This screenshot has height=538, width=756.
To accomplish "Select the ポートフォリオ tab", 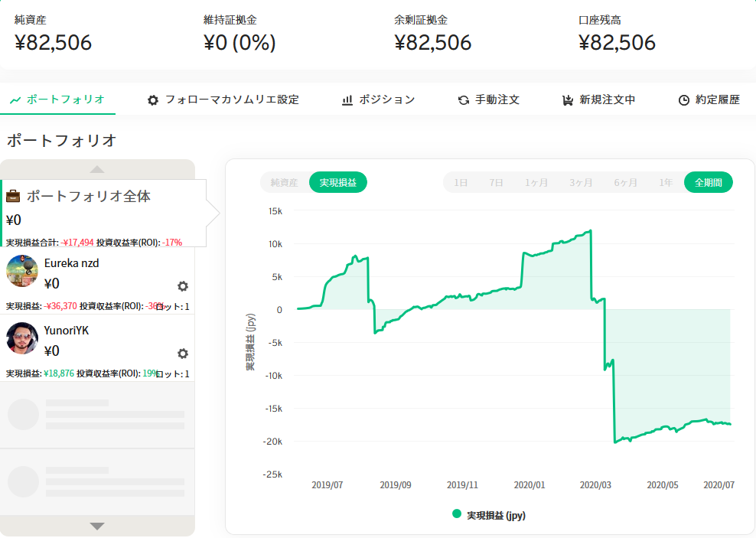I will tap(57, 99).
